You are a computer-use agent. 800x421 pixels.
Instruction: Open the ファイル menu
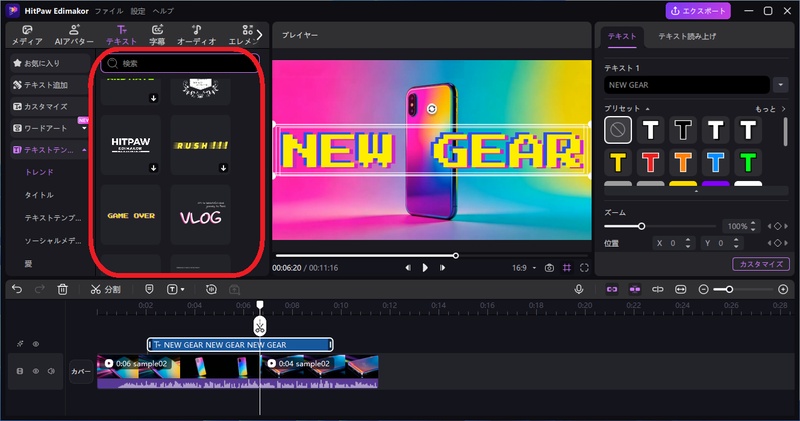(x=109, y=11)
